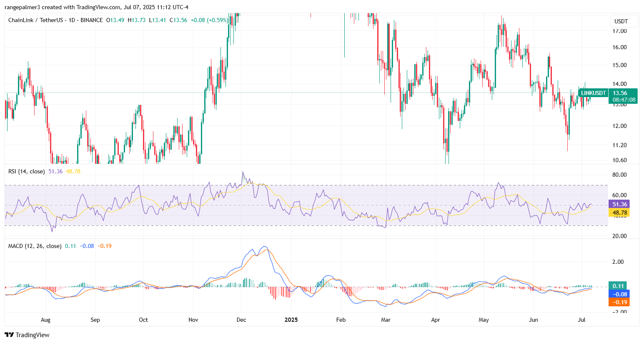Click the Jul label on time axis

coord(582,320)
